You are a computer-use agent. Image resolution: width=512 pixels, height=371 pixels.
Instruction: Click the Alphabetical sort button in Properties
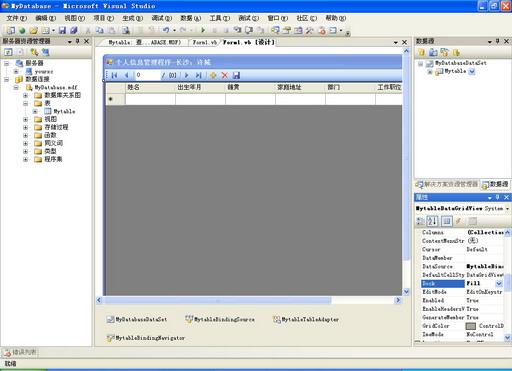click(x=432, y=221)
